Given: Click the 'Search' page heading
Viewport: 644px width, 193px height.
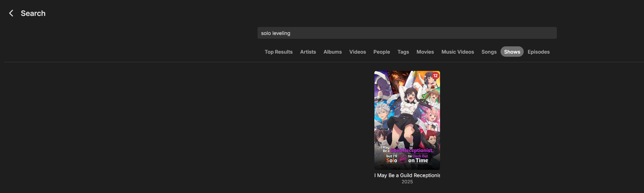Looking at the screenshot, I should point(33,13).
